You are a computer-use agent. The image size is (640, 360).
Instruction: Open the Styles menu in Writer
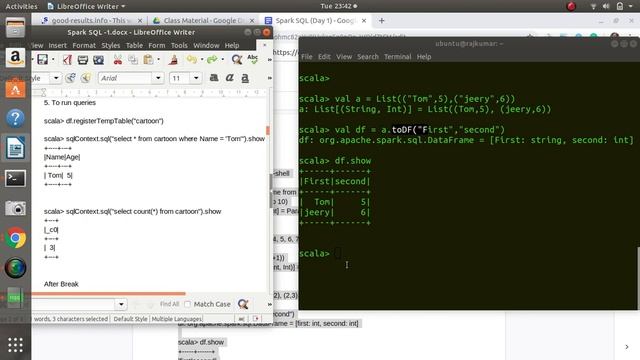pos(111,45)
